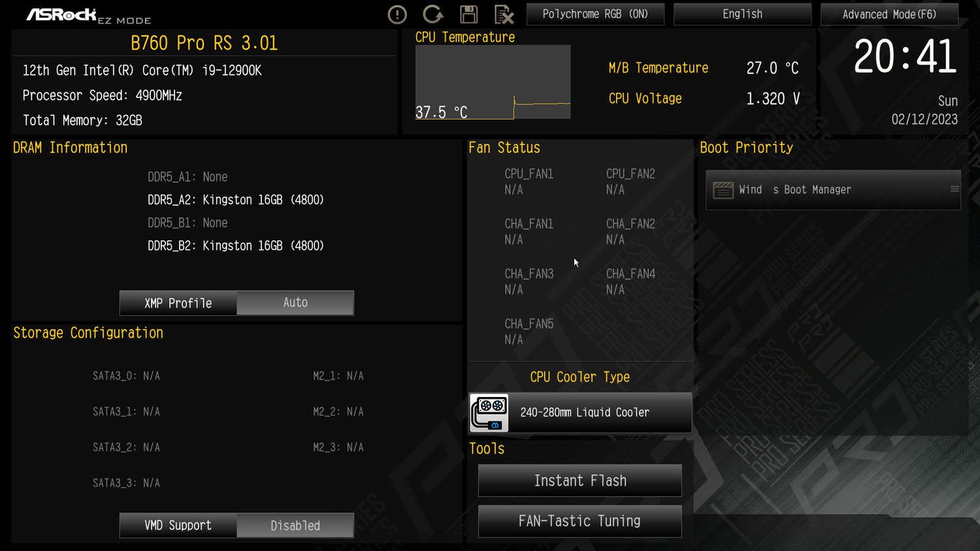The height and width of the screenshot is (551, 980).
Task: Toggle VMD Support Disabled value
Action: click(295, 526)
